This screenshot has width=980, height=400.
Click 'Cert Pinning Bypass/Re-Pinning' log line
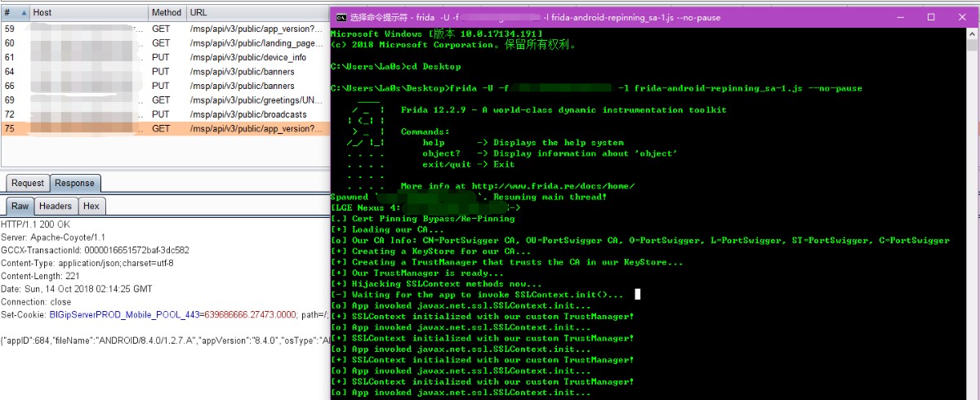point(423,219)
